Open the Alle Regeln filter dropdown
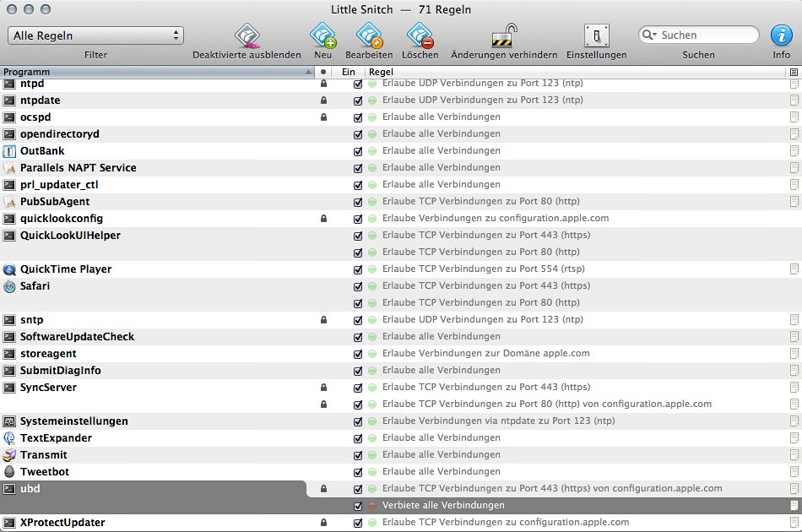 point(95,36)
